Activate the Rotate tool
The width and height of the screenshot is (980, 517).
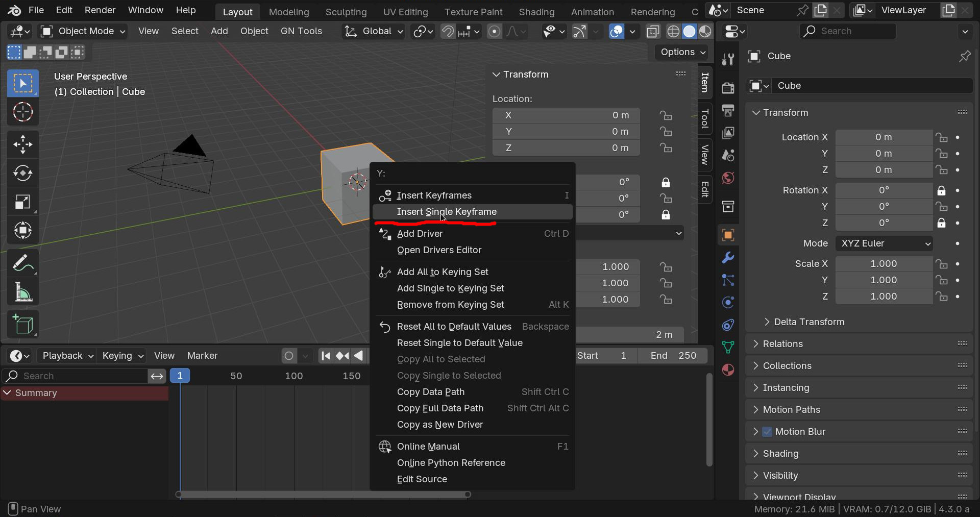[22, 173]
